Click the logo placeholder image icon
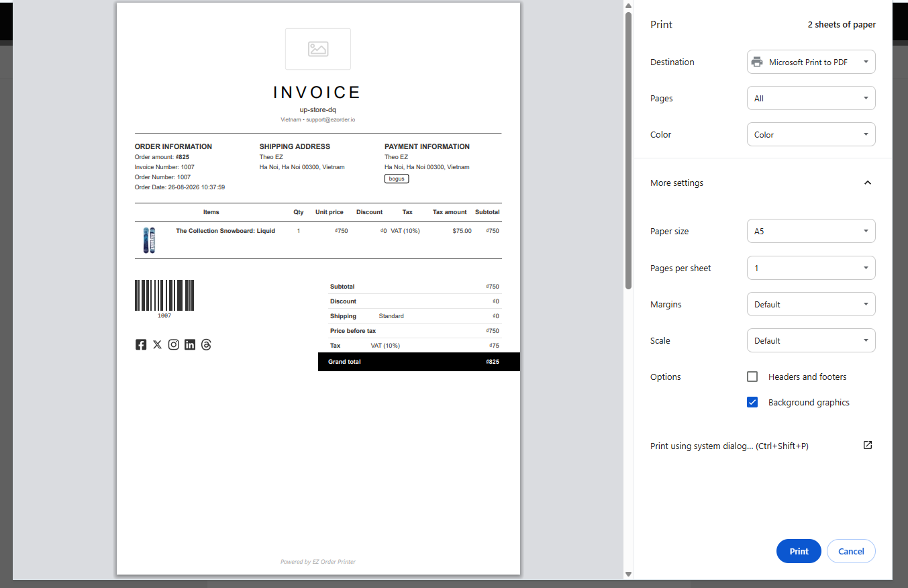908x588 pixels. 318,48
